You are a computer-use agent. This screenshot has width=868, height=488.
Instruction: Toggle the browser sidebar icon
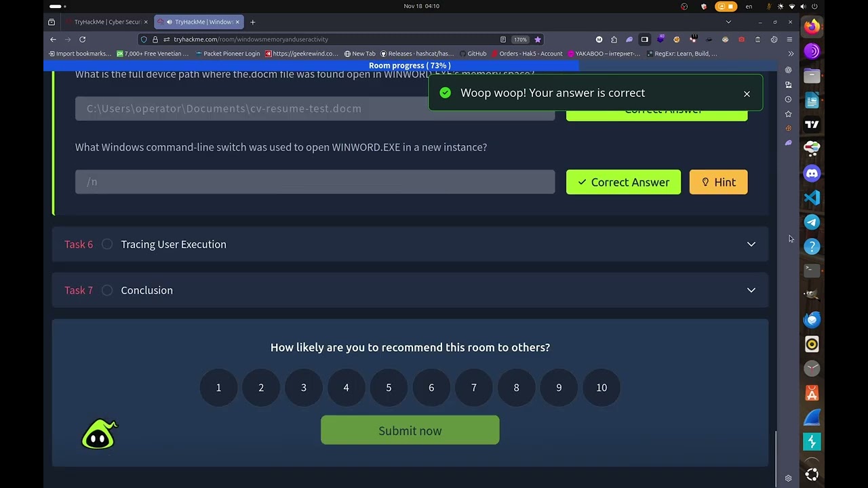click(x=644, y=39)
